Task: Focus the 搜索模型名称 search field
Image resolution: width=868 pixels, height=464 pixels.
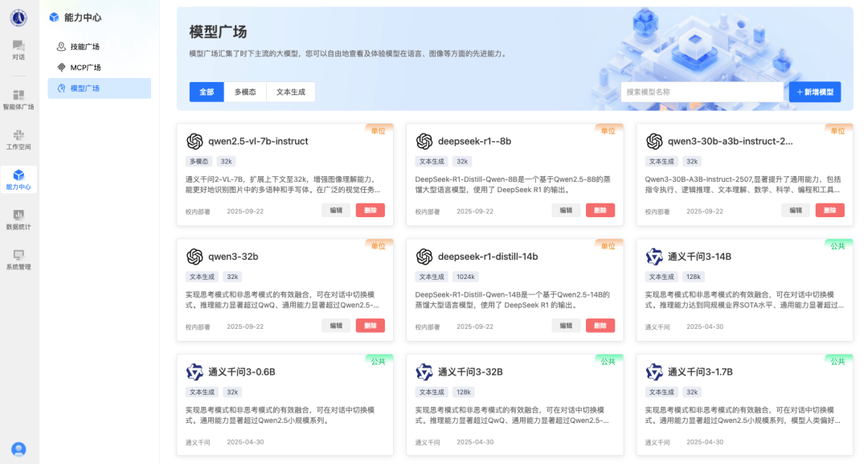Action: pyautogui.click(x=702, y=92)
